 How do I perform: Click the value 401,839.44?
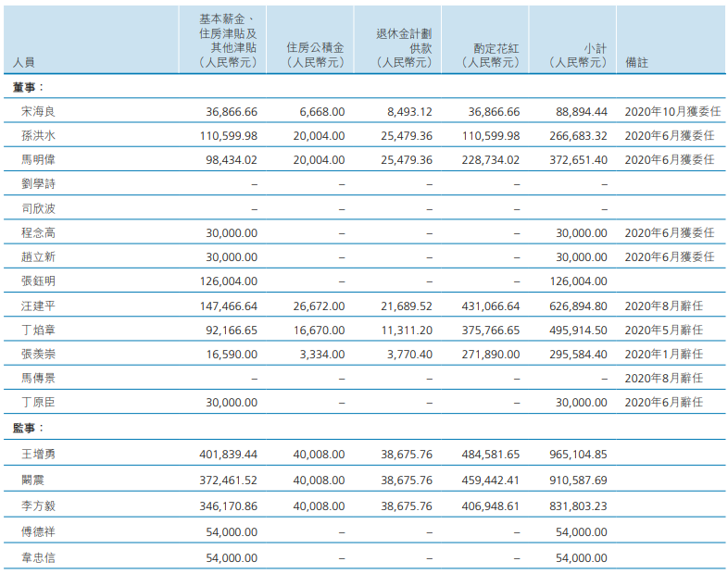click(229, 455)
